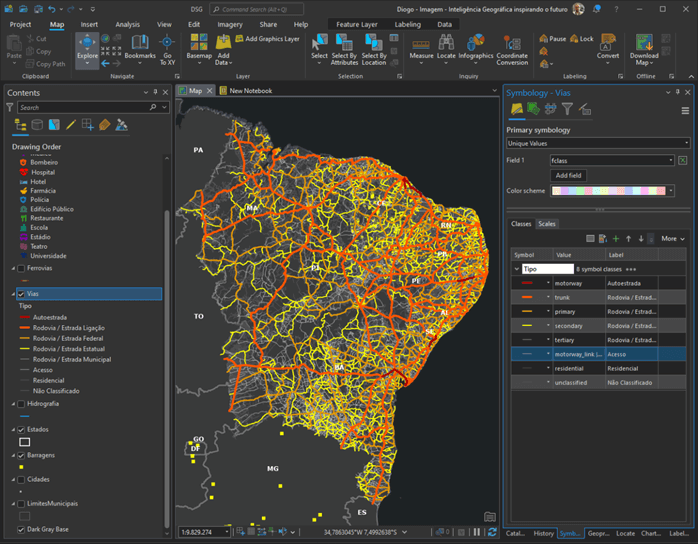The width and height of the screenshot is (698, 544).
Task: Switch to the Scales tab
Action: click(547, 224)
